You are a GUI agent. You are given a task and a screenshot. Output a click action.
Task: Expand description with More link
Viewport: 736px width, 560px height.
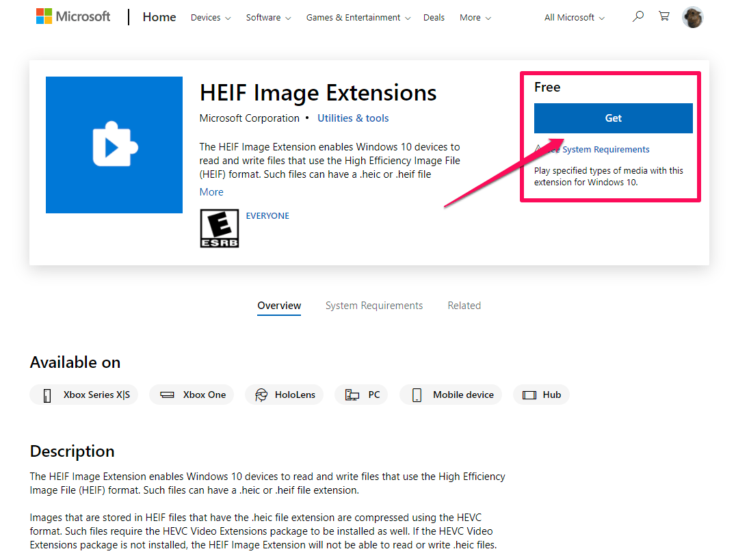pyautogui.click(x=211, y=192)
